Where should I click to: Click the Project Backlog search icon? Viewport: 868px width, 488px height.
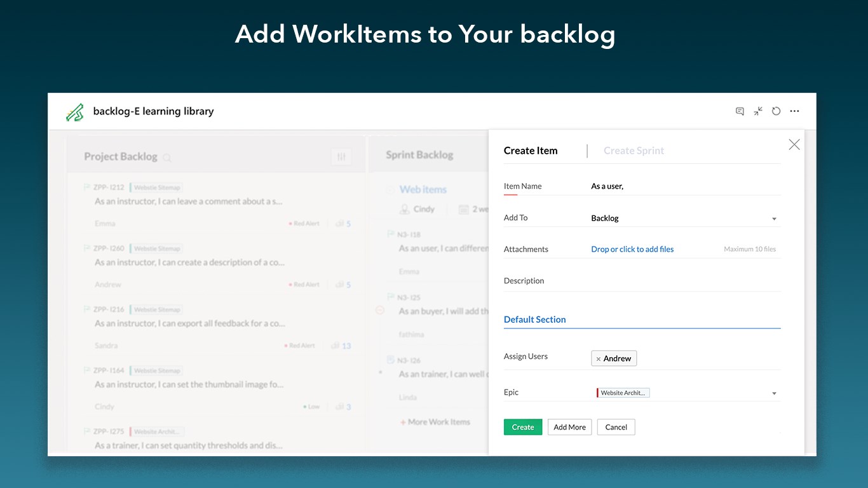[166, 158]
